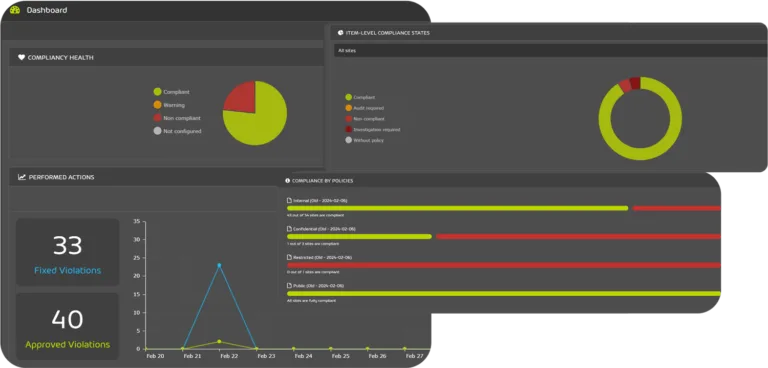Click the document icon next to Public policy
This screenshot has width=768, height=368.
pyautogui.click(x=289, y=286)
